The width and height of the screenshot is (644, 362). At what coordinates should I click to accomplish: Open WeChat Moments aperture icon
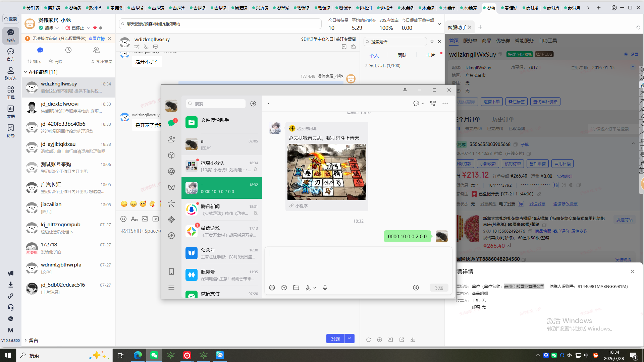(171, 171)
